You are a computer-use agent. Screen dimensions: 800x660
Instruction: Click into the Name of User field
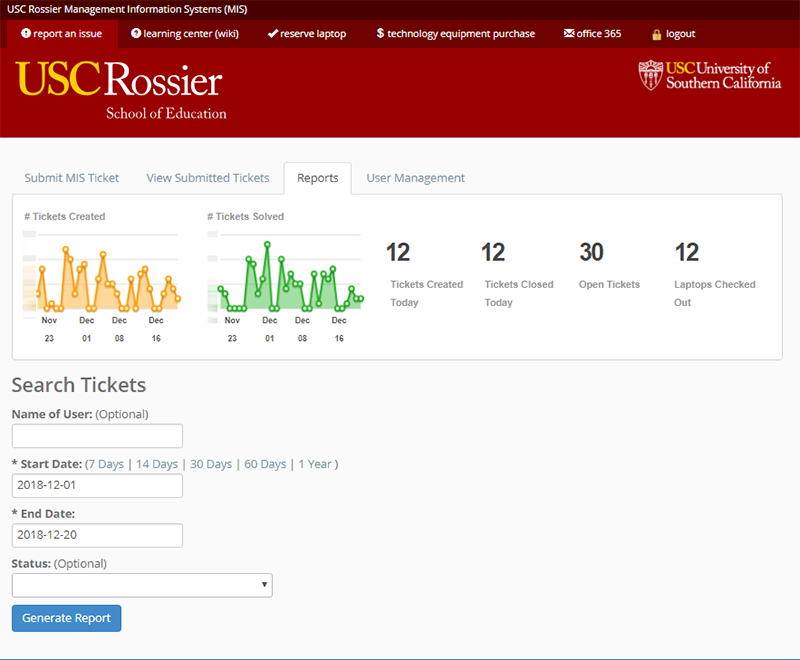click(97, 436)
